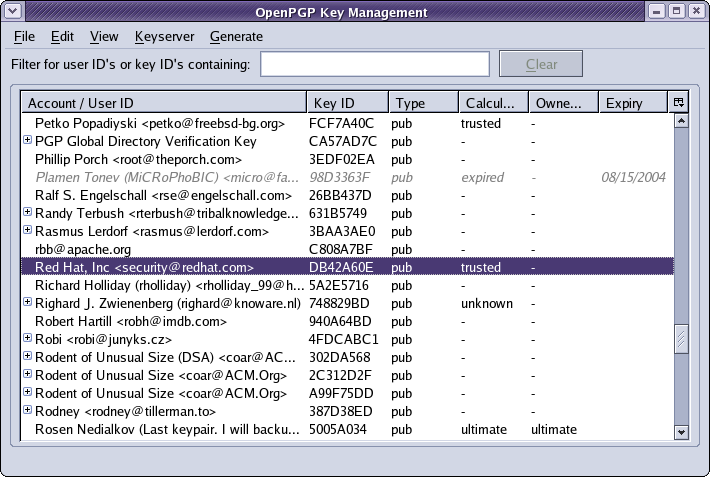Expand the Randy Terbush key entry
This screenshot has height=477, width=710.
tap(28, 212)
